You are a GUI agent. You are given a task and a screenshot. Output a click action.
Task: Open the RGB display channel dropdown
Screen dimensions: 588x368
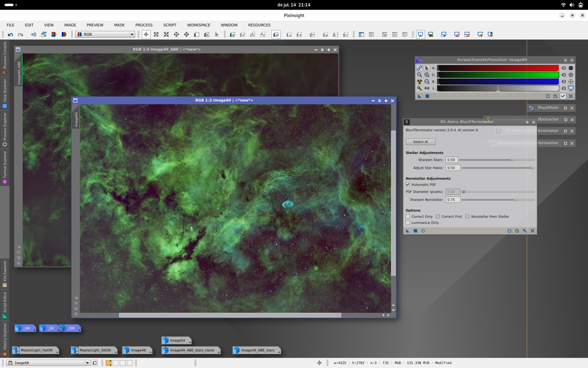105,34
